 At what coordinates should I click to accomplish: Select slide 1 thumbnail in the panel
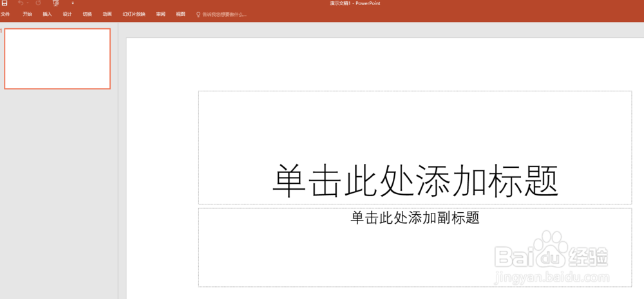[x=57, y=59]
